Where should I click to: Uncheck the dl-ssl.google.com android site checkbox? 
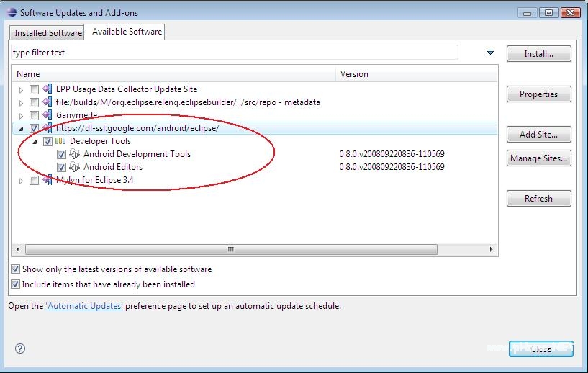pos(34,128)
